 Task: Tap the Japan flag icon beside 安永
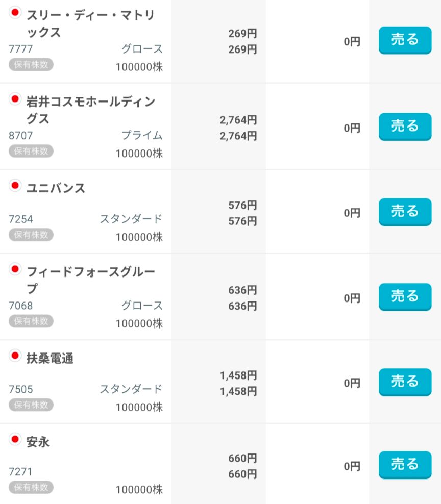(15, 439)
